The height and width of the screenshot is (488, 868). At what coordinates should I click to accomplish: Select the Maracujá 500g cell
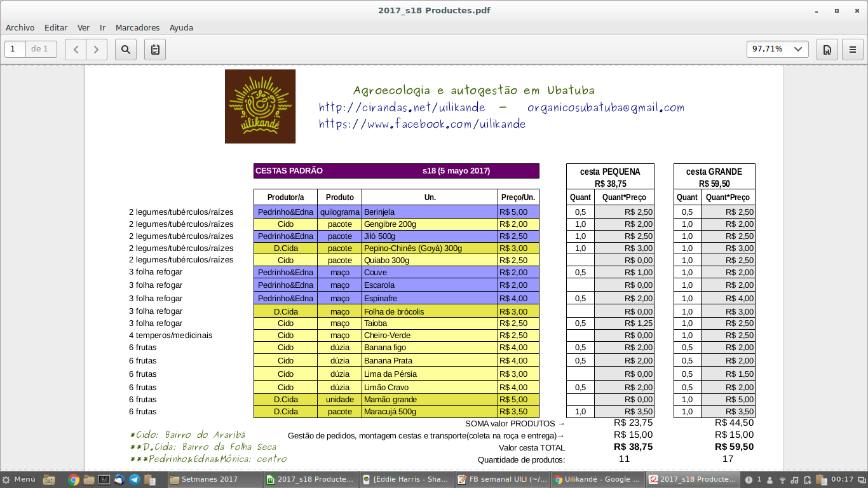coord(430,412)
